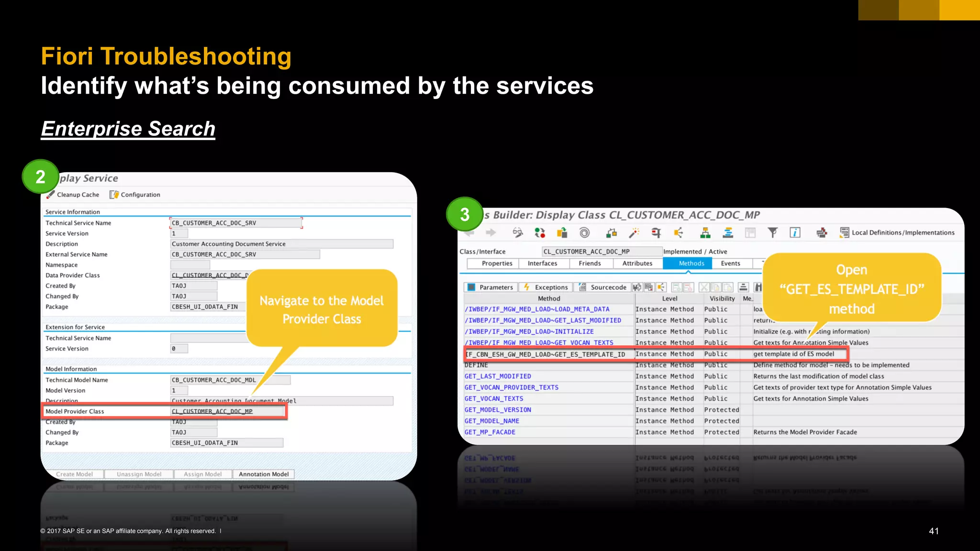This screenshot has height=551, width=980.
Task: Click the Class/Interface name field
Action: (x=602, y=252)
